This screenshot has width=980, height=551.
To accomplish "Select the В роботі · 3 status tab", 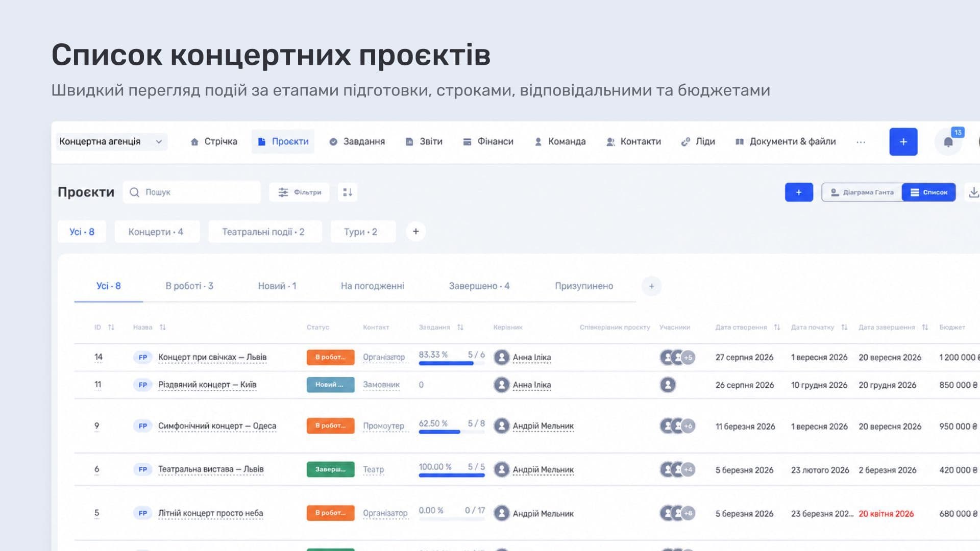I will 189,286.
